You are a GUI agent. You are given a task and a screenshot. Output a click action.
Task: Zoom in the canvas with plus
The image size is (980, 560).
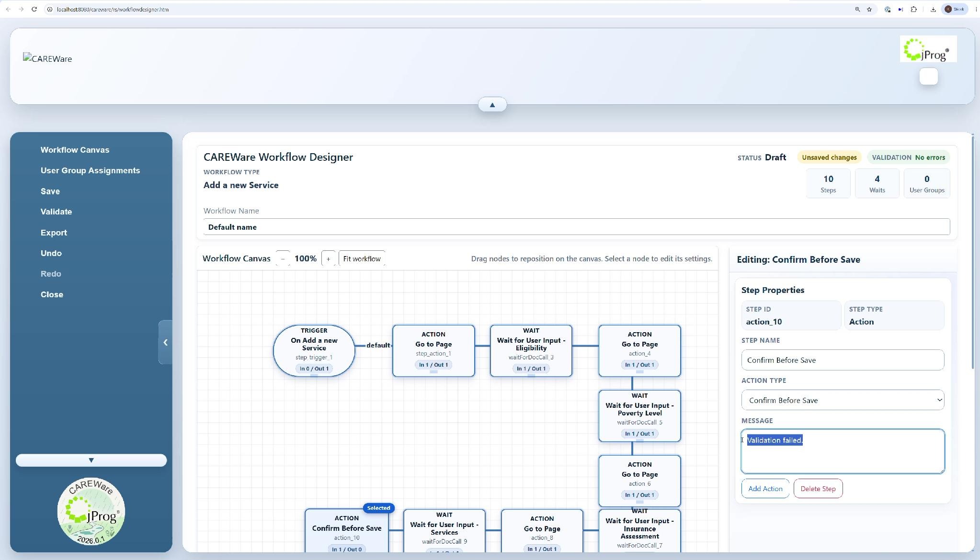(x=328, y=258)
